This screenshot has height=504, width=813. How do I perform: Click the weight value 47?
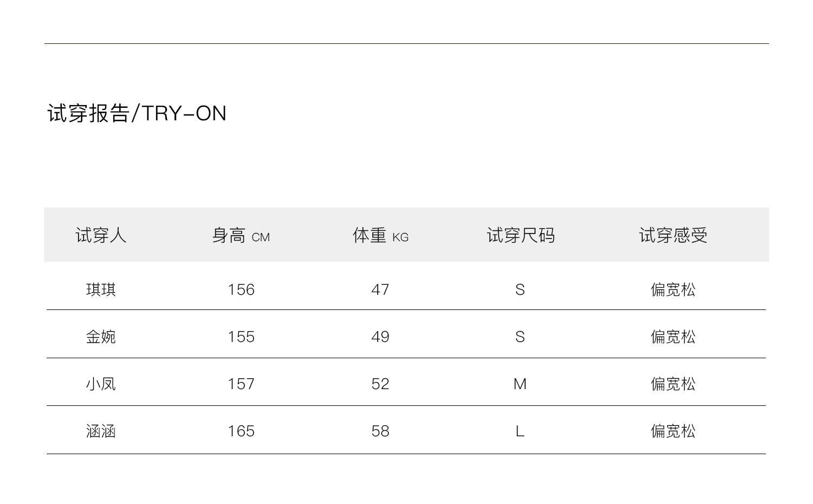click(x=380, y=289)
